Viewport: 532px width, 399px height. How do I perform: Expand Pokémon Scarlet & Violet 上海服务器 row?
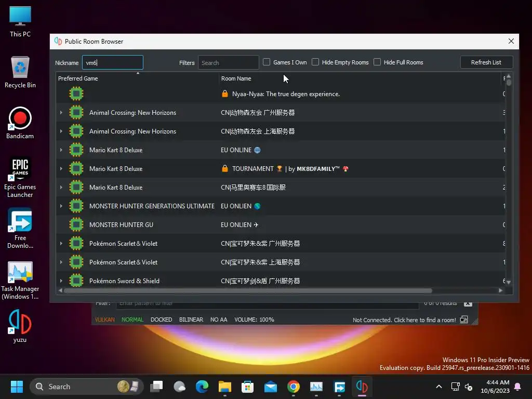coord(61,262)
